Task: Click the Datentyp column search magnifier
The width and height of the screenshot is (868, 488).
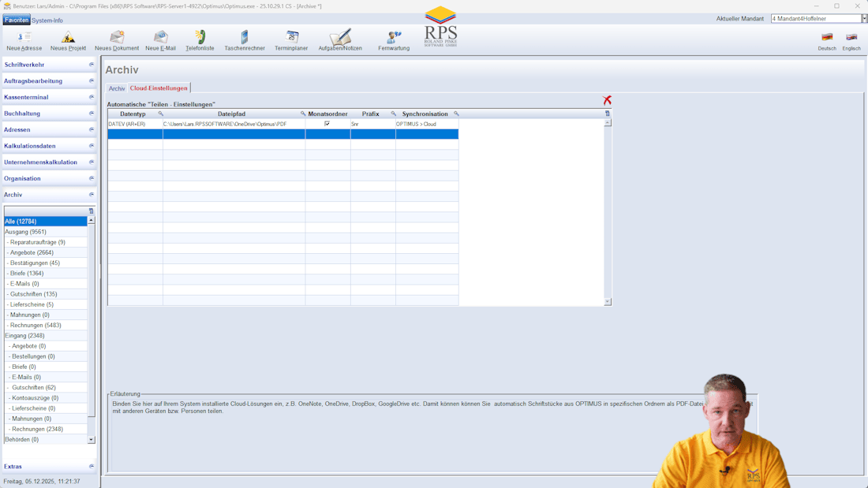Action: click(x=160, y=114)
